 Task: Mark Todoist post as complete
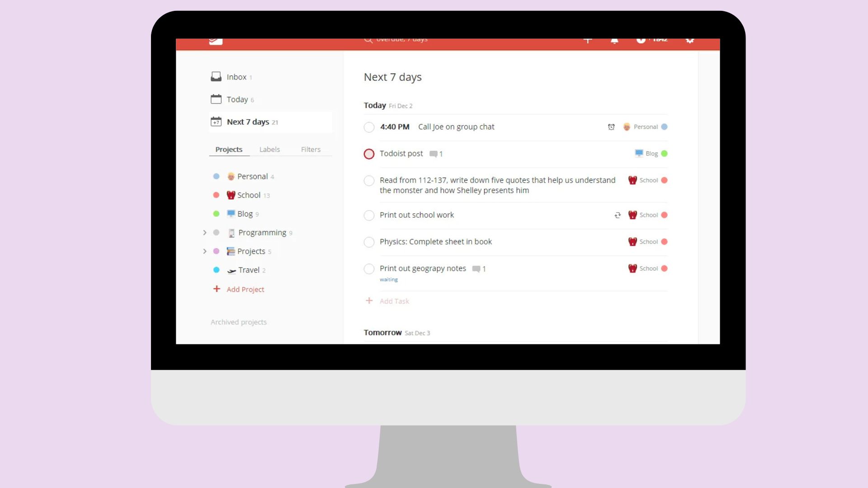(369, 154)
